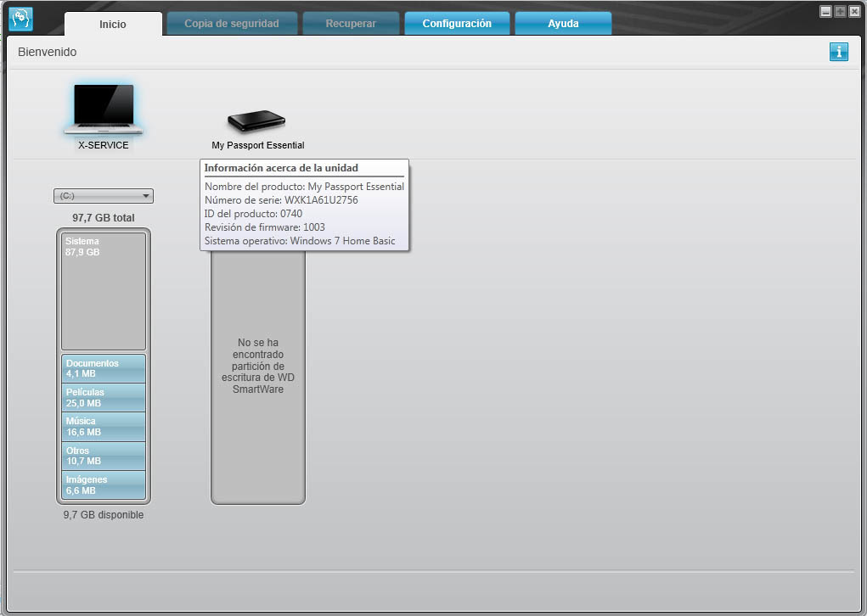867x616 pixels.
Task: Click the Sistema 87,9 GB block
Action: (x=104, y=291)
